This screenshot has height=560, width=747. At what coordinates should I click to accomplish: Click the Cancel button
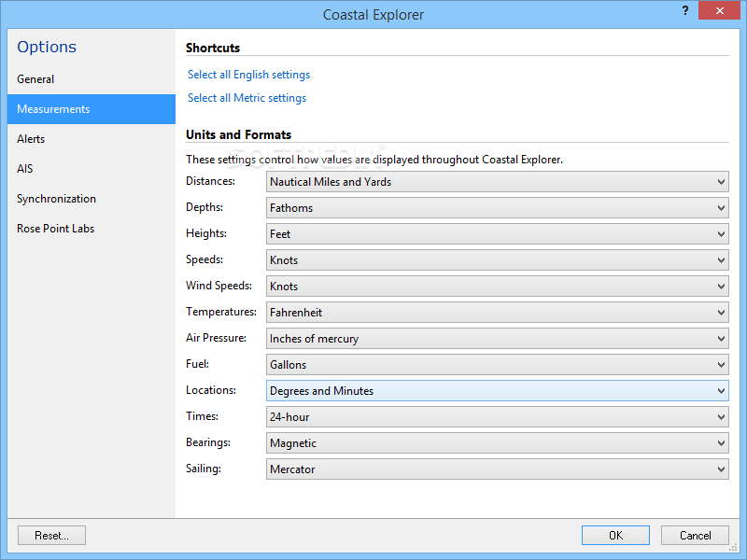695,536
